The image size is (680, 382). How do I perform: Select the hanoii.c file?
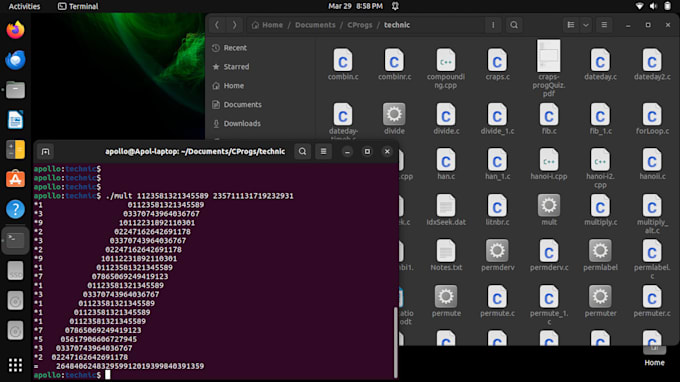tap(652, 164)
